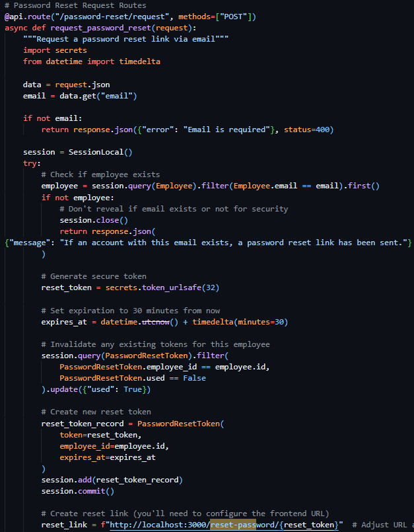Select the import secrets line
The width and height of the screenshot is (414, 532).
click(55, 50)
